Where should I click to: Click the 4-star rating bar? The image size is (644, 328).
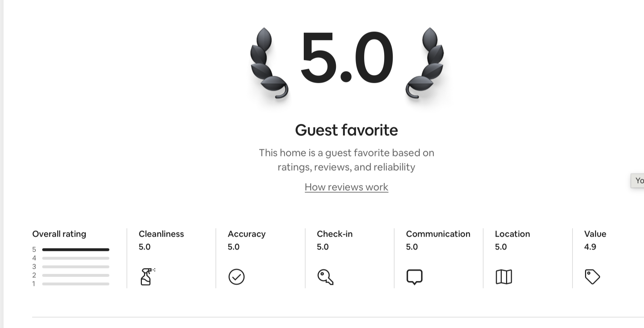(x=75, y=258)
